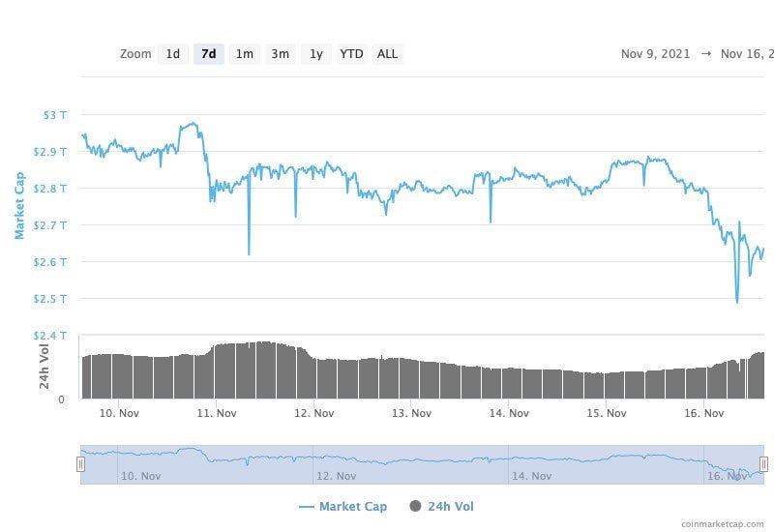Screen dimensions: 774x532
Task: Choose the YTD zoom option
Action: tap(351, 54)
